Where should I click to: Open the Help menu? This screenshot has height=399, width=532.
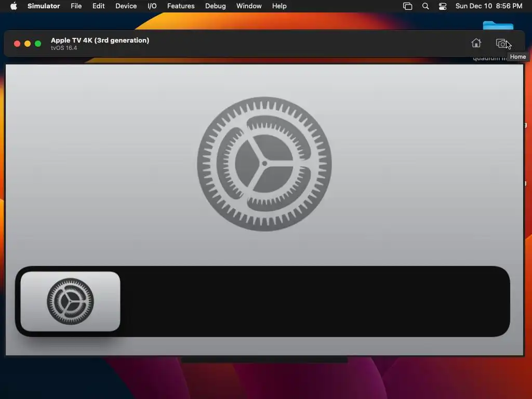[279, 6]
